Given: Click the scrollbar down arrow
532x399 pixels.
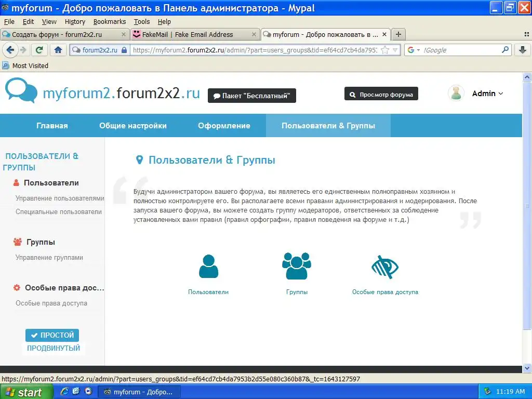Looking at the screenshot, I should pyautogui.click(x=527, y=368).
